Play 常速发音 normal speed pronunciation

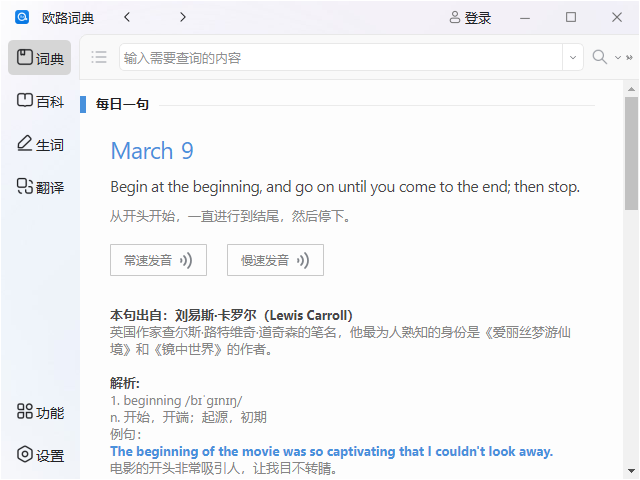coord(158,260)
